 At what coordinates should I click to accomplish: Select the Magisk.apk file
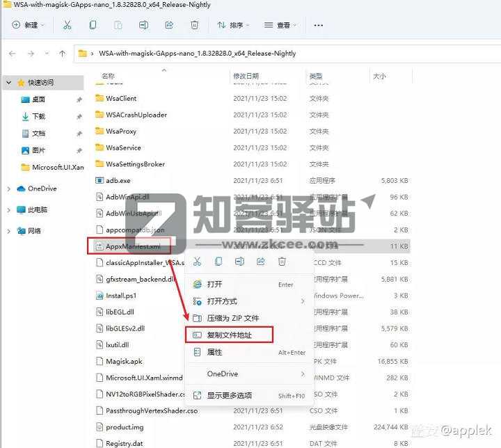point(124,362)
